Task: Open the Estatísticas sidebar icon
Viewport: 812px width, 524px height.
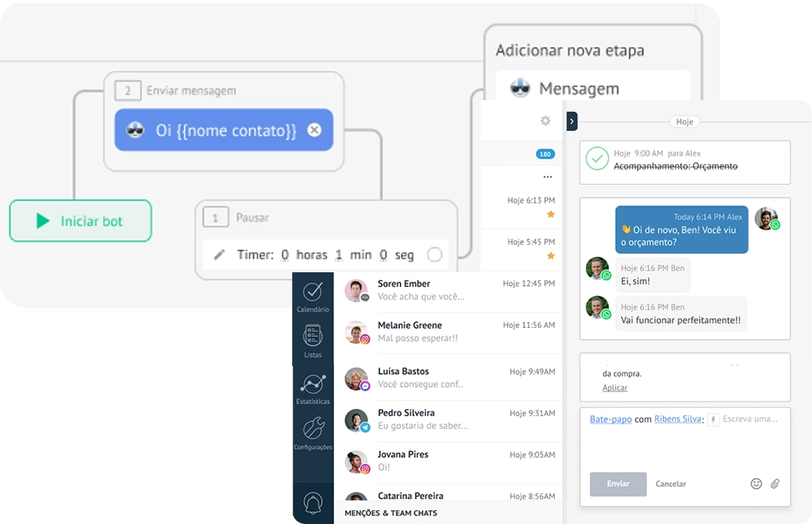Action: [313, 384]
